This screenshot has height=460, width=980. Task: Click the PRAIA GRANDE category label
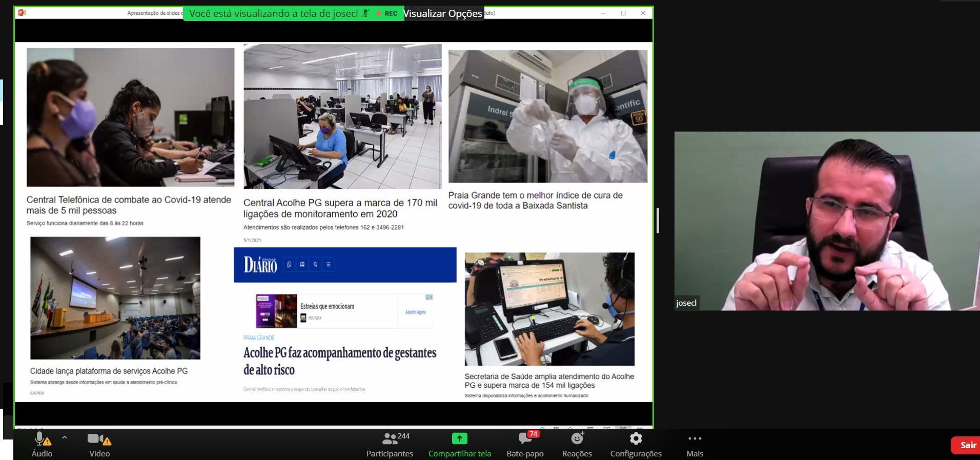click(259, 338)
